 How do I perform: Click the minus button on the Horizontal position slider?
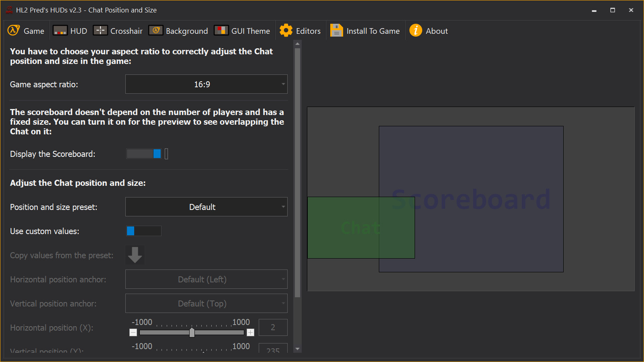click(x=133, y=333)
